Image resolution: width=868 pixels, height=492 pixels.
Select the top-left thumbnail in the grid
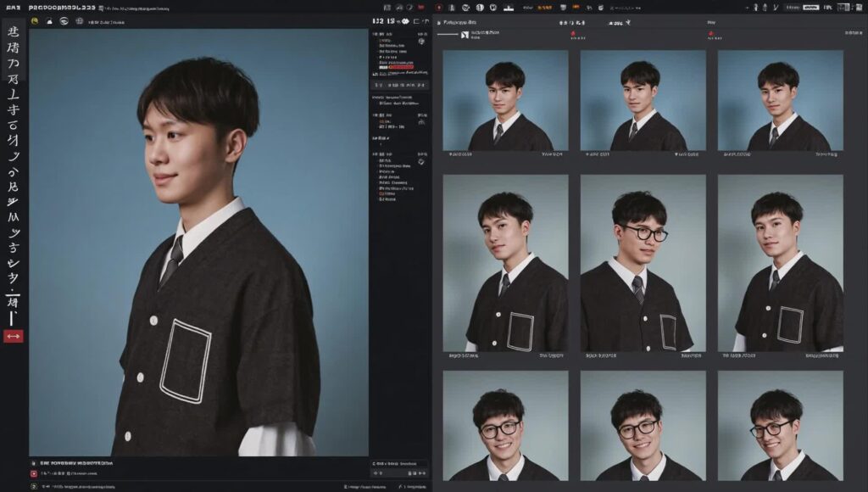coord(505,100)
